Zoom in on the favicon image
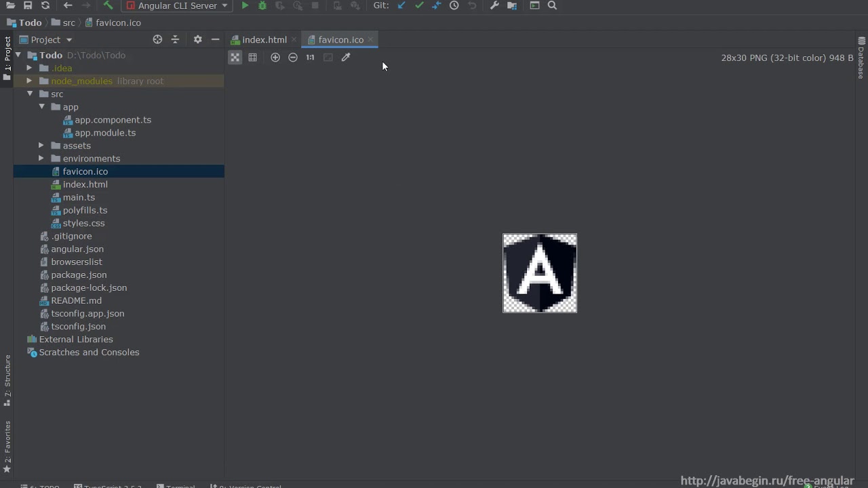 [275, 58]
